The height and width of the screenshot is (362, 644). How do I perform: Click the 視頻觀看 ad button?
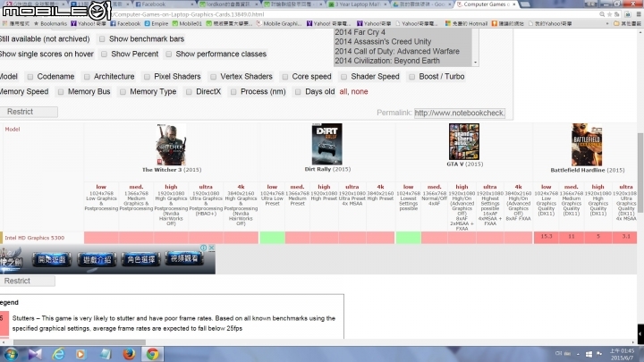(x=184, y=258)
